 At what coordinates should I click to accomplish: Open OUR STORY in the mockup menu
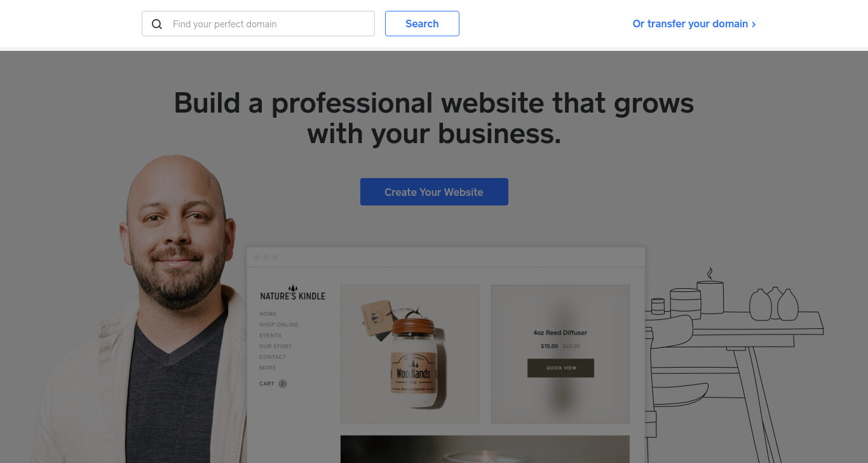[276, 346]
